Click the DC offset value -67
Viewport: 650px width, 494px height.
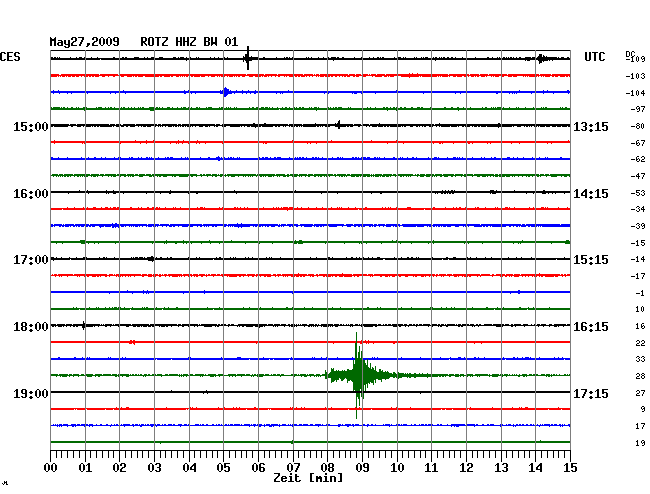click(638, 143)
